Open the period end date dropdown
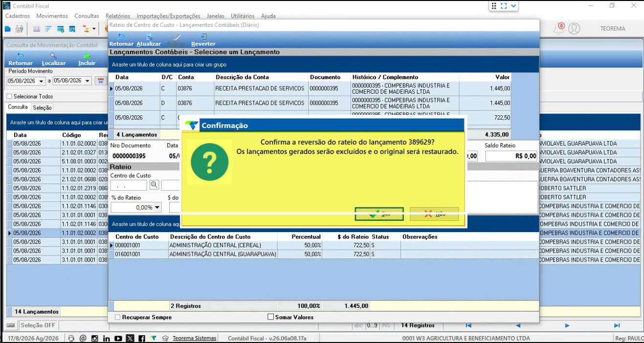 pyautogui.click(x=88, y=81)
